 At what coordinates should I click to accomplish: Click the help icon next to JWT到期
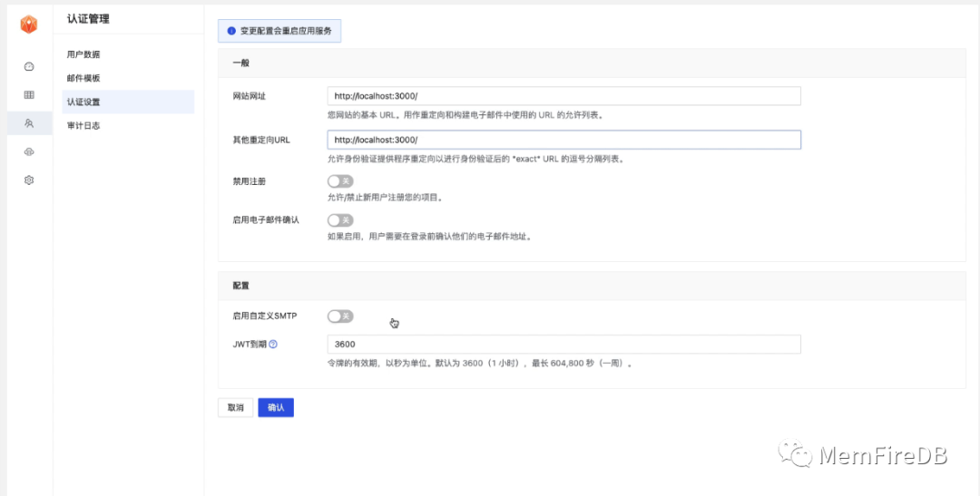[273, 344]
